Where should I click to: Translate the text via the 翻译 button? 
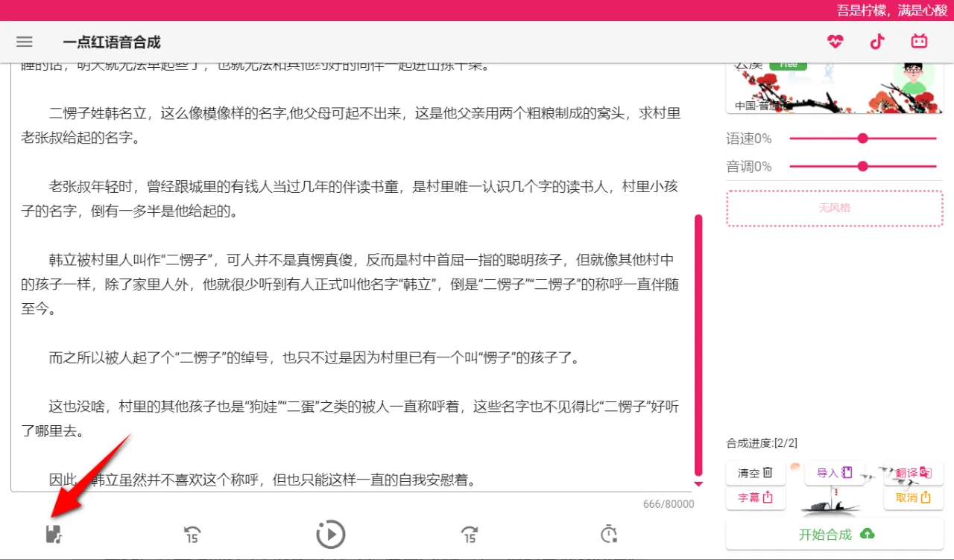point(913,472)
